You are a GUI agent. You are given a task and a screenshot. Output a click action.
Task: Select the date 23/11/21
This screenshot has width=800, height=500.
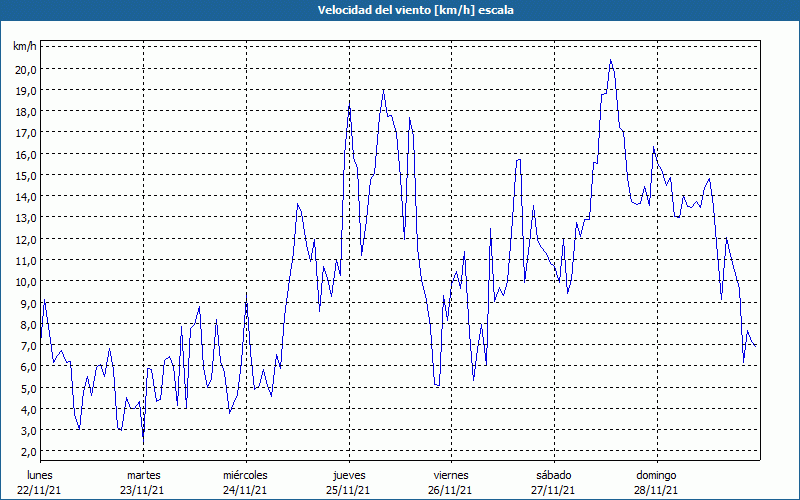point(142,490)
